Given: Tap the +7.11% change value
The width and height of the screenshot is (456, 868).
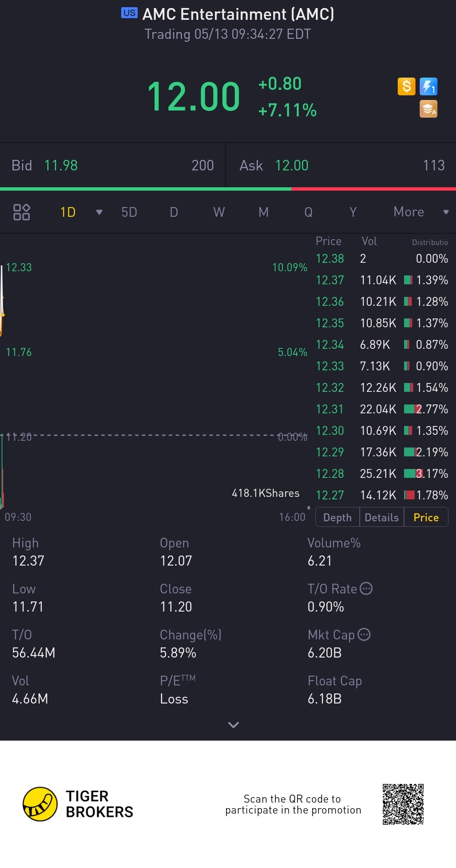Looking at the screenshot, I should (x=287, y=111).
